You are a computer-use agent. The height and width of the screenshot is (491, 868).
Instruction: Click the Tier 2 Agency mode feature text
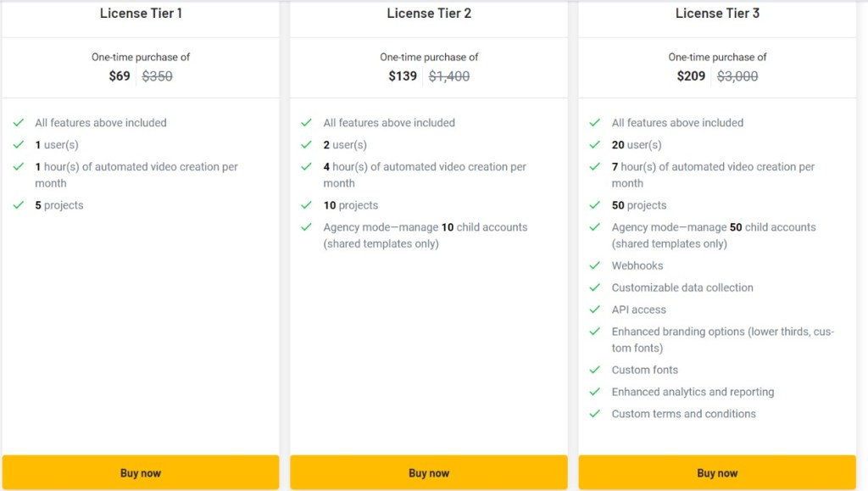[425, 235]
